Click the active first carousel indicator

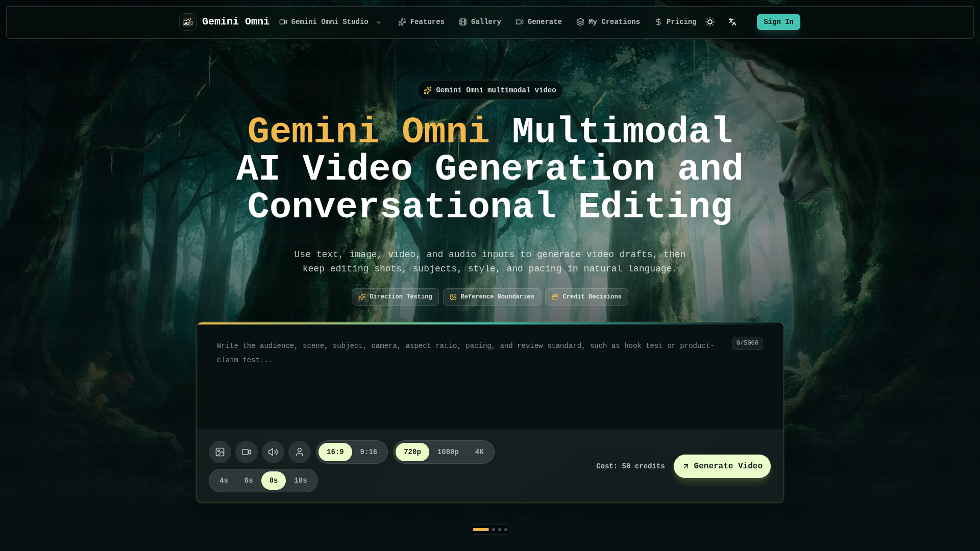click(x=481, y=530)
